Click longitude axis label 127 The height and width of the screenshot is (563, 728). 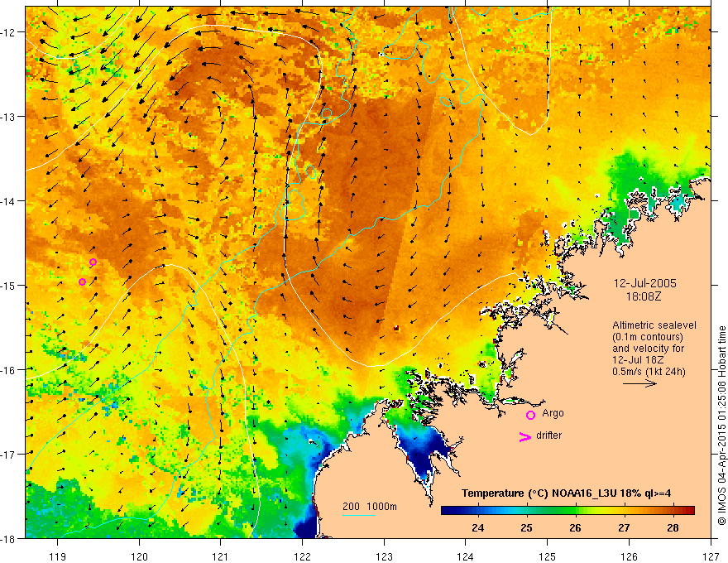[x=711, y=556]
